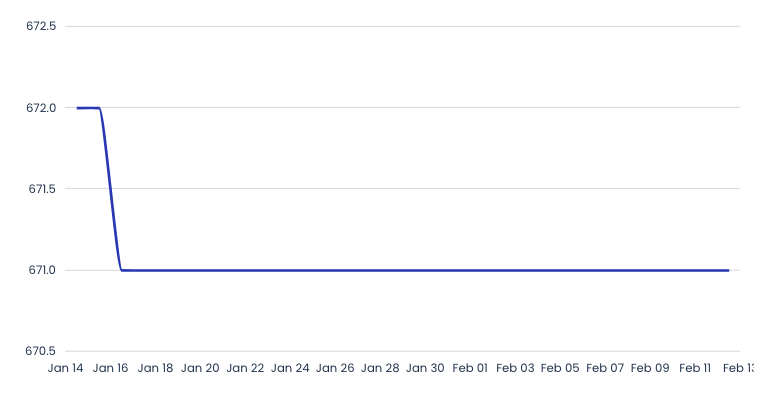771x402 pixels.
Task: Select the Jan 30 date label
Action: coord(425,368)
